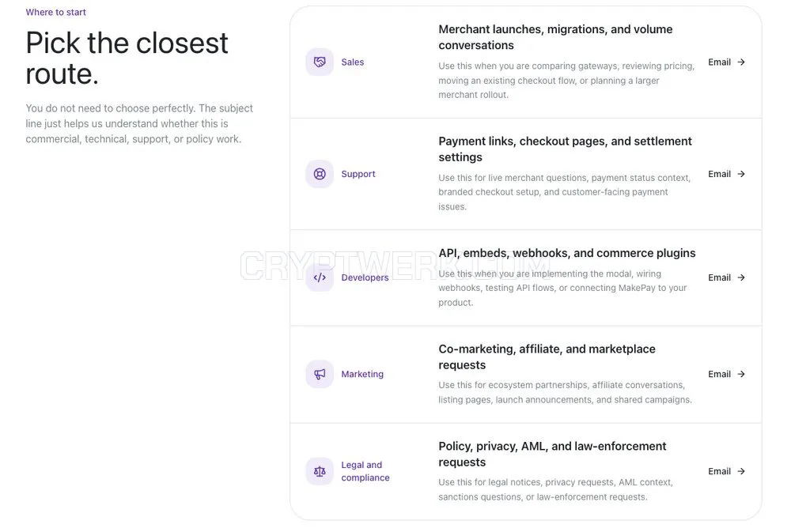Click the arrow next to Developers Email

[x=741, y=277]
